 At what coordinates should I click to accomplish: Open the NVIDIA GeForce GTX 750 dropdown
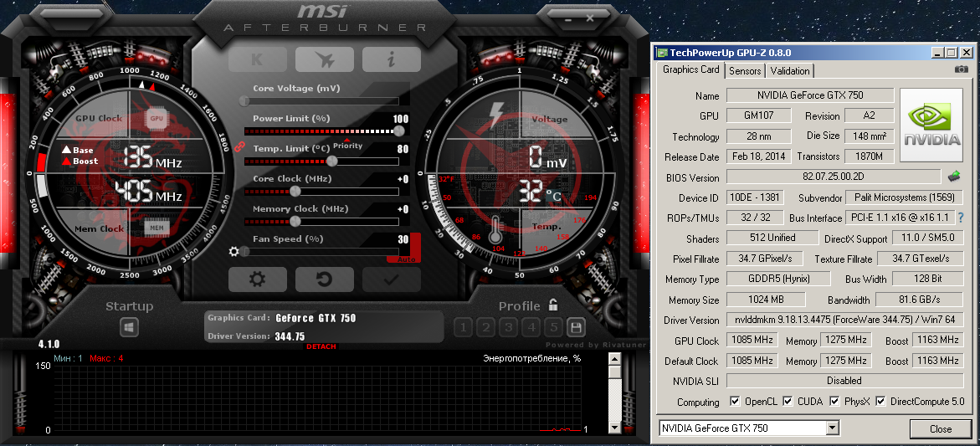pos(832,428)
